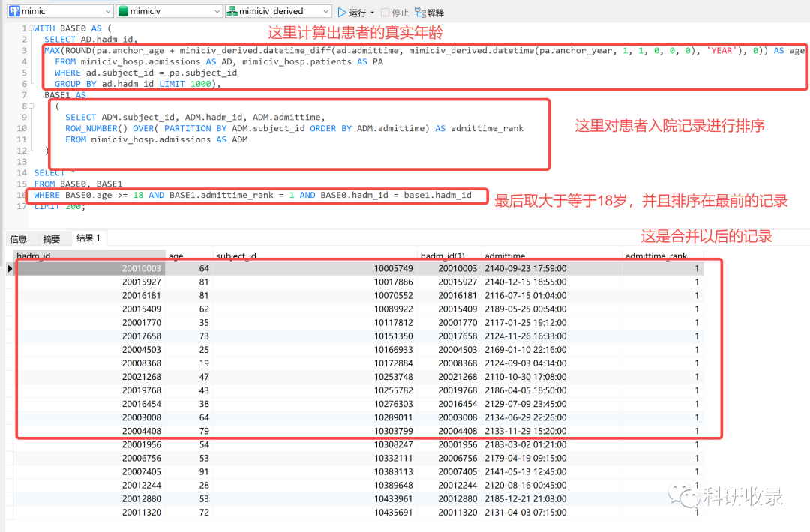Viewport: 810px width, 532px height.
Task: Select admittime cell 2179-04-19 09:15:00
Action: [x=551, y=459]
